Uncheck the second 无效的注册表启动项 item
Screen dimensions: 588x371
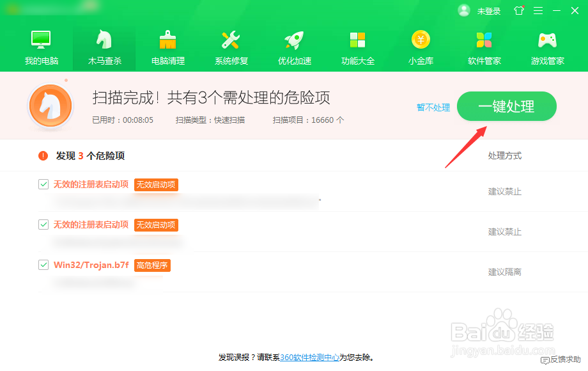43,225
